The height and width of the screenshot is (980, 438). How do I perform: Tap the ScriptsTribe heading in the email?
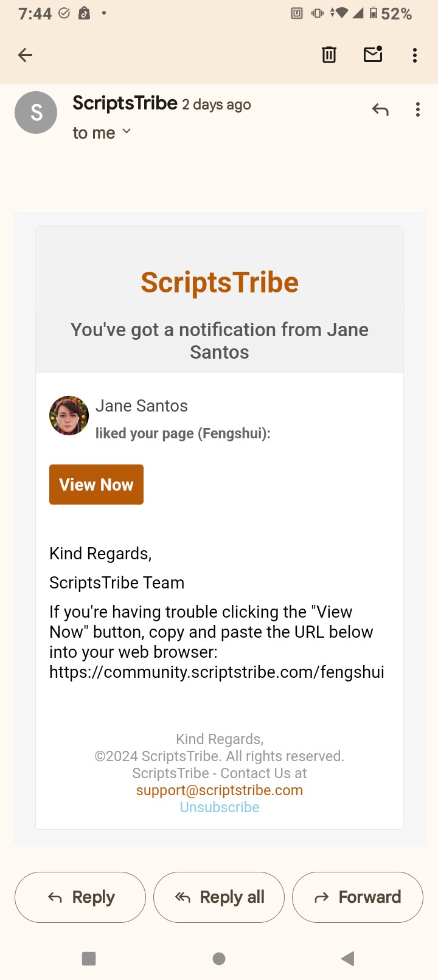(220, 283)
